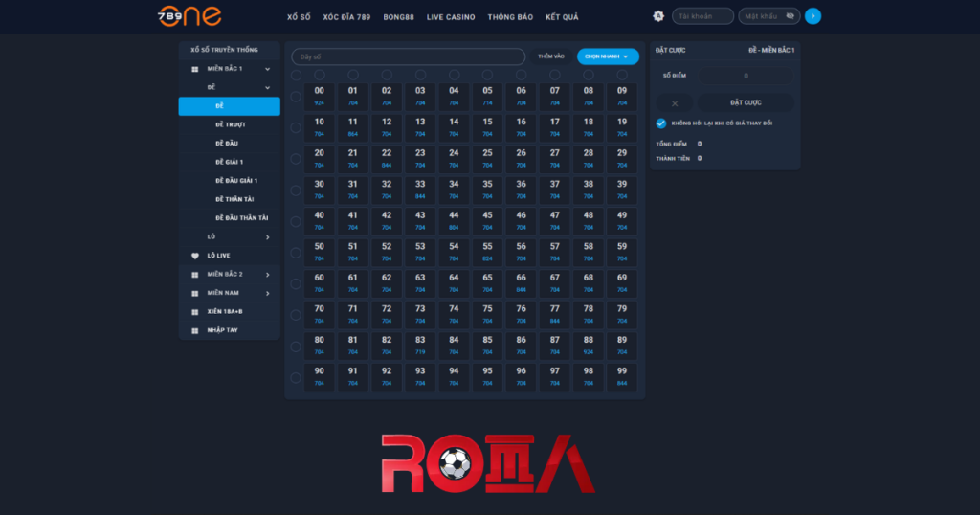
Task: Pick number 55 in the grid
Action: [487, 253]
